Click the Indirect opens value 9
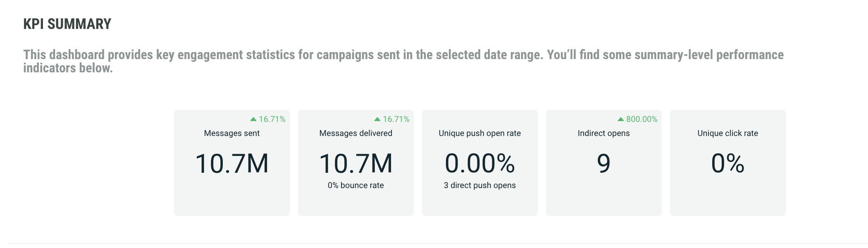The image size is (868, 248). click(604, 163)
